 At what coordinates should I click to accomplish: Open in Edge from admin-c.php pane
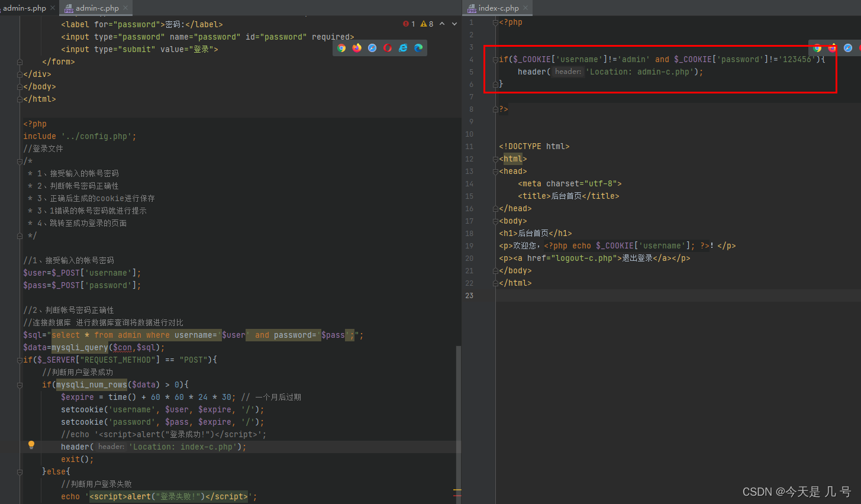pos(418,48)
